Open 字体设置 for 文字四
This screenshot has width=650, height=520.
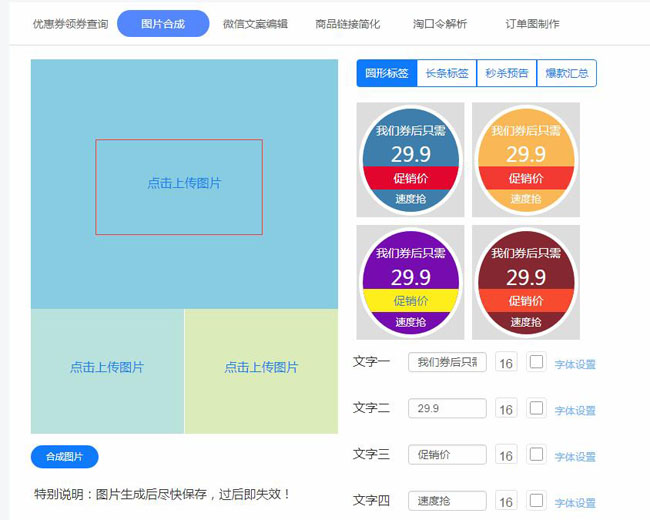coord(575,503)
